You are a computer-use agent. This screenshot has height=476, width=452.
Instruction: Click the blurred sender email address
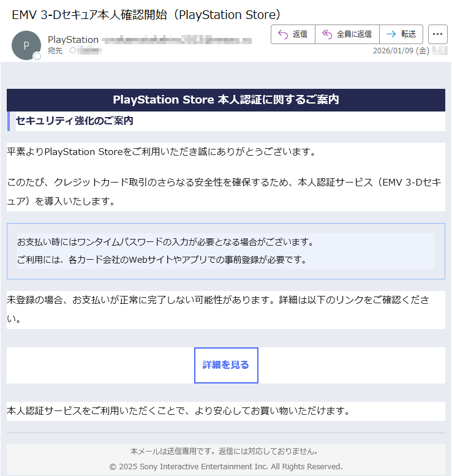click(x=176, y=40)
